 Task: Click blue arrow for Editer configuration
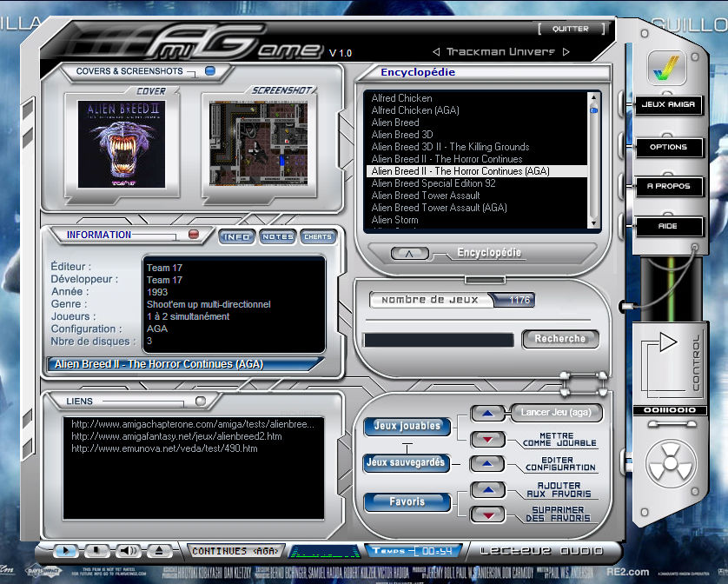click(487, 463)
